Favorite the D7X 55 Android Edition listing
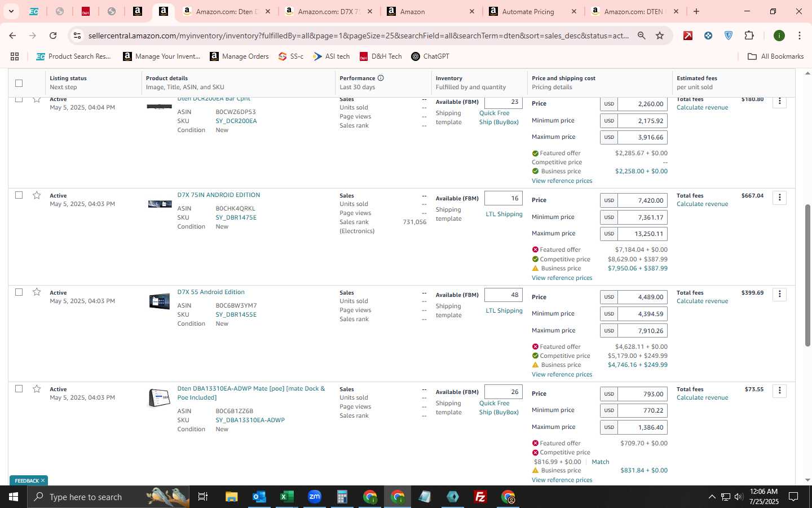 37,292
